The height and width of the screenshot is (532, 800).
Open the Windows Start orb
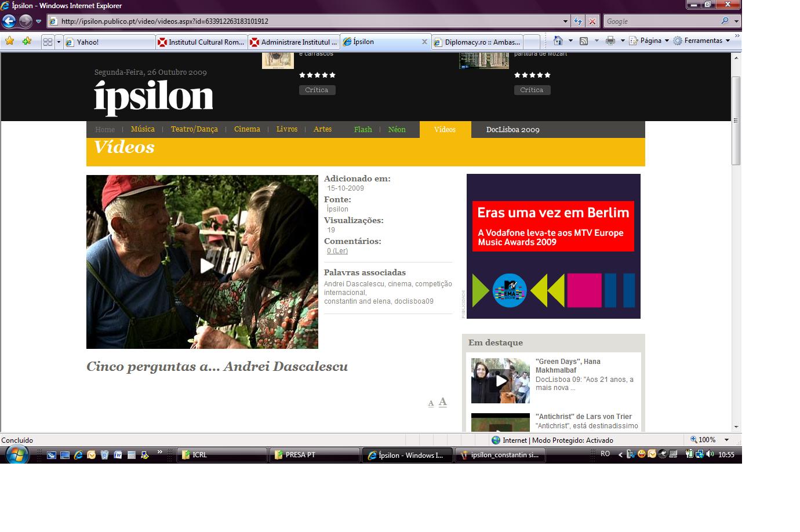17,454
